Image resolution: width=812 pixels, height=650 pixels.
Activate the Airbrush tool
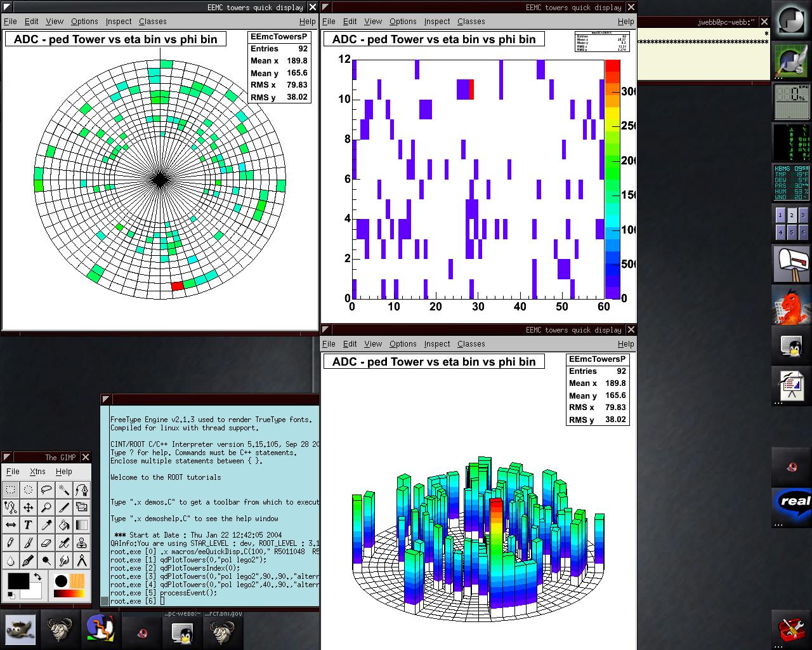[x=64, y=543]
